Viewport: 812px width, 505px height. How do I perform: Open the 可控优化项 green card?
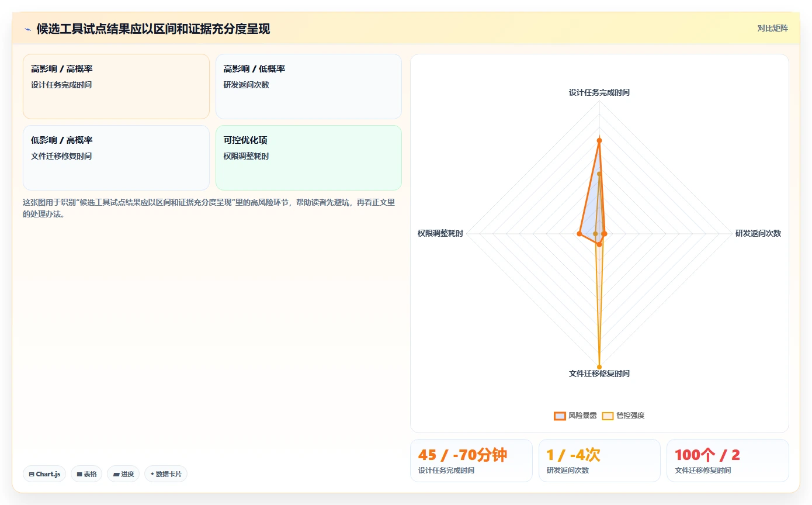click(308, 158)
